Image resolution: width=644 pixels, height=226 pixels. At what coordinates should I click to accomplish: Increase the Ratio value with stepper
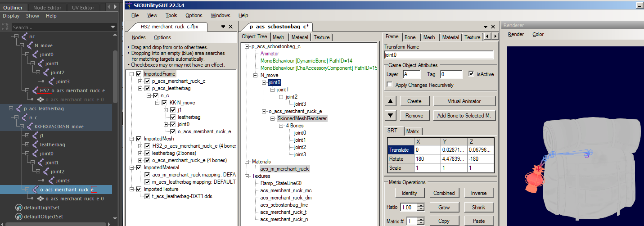click(421, 206)
